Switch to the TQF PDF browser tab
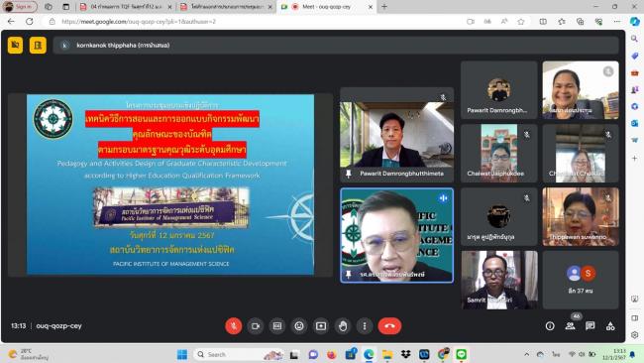The height and width of the screenshot is (363, 644). click(126, 7)
